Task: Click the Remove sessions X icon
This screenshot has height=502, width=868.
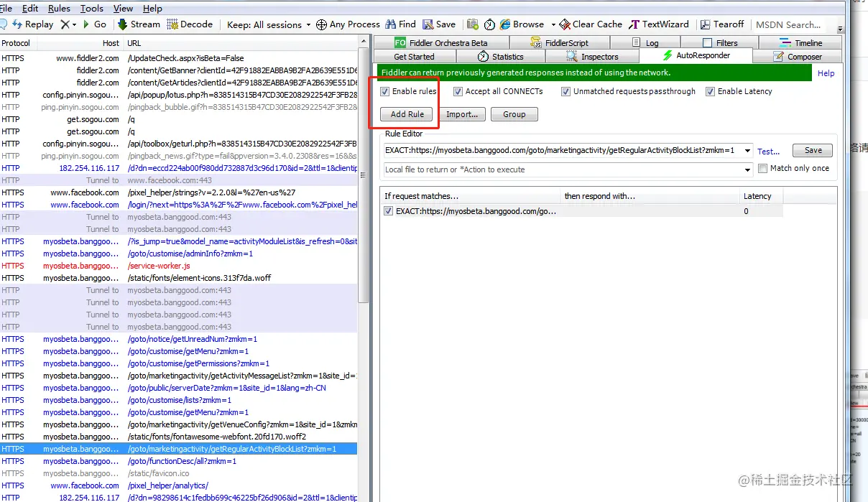Action: point(65,24)
